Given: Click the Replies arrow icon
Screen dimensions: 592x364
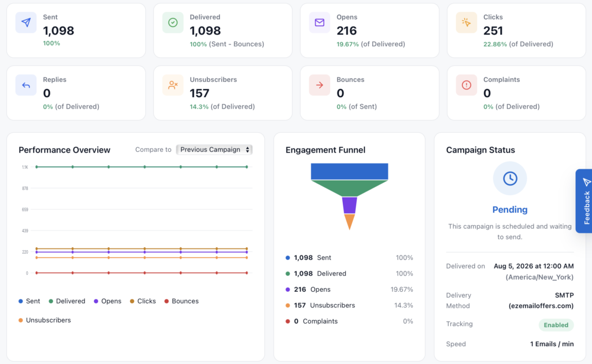Looking at the screenshot, I should pos(26,86).
